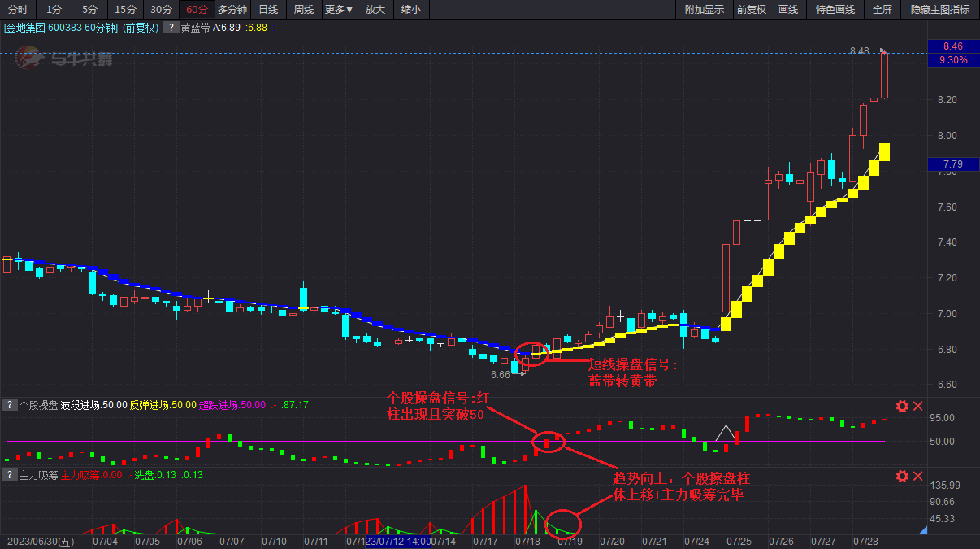Switch to 周线 weekly chart
The height and width of the screenshot is (549, 980).
coord(304,10)
